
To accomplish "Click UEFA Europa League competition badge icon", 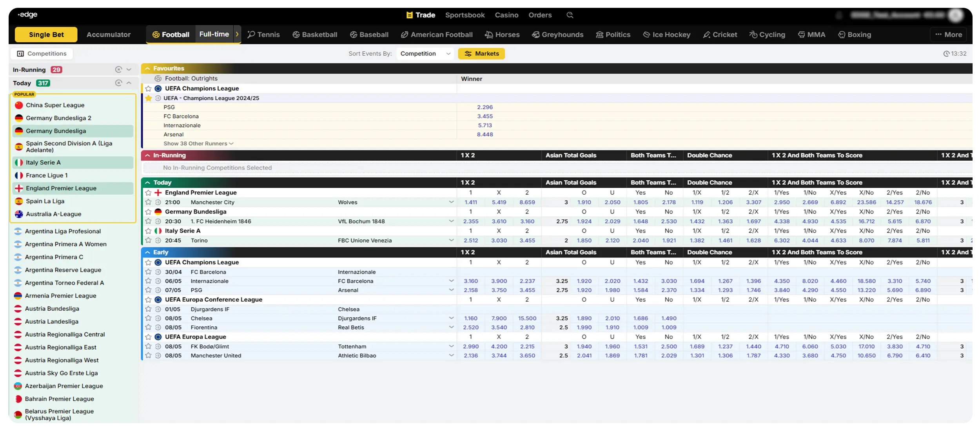I will 158,337.
